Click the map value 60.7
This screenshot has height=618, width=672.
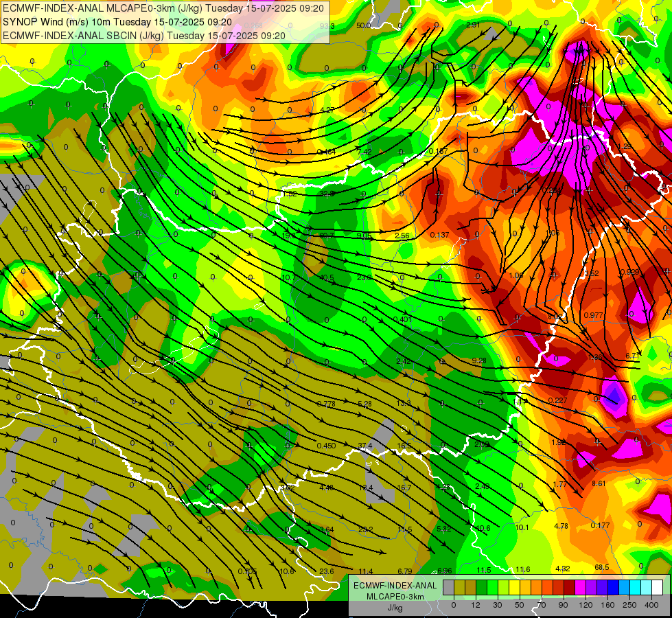[327, 236]
